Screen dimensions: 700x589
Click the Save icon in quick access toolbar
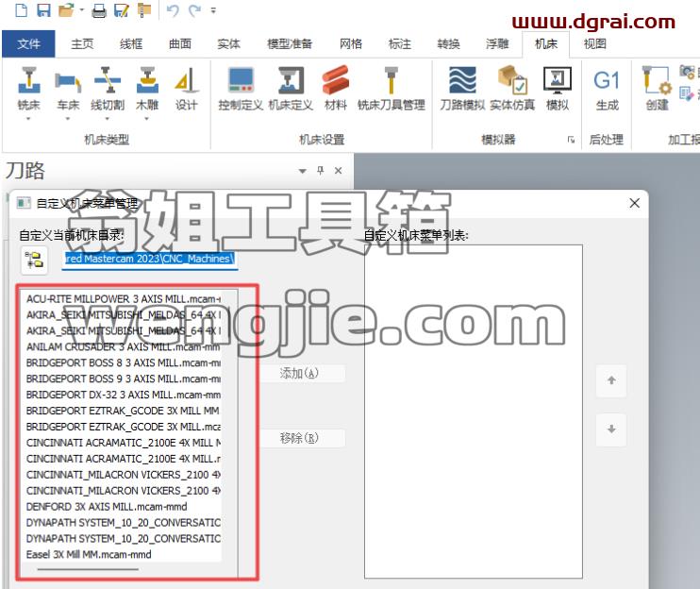(43, 9)
